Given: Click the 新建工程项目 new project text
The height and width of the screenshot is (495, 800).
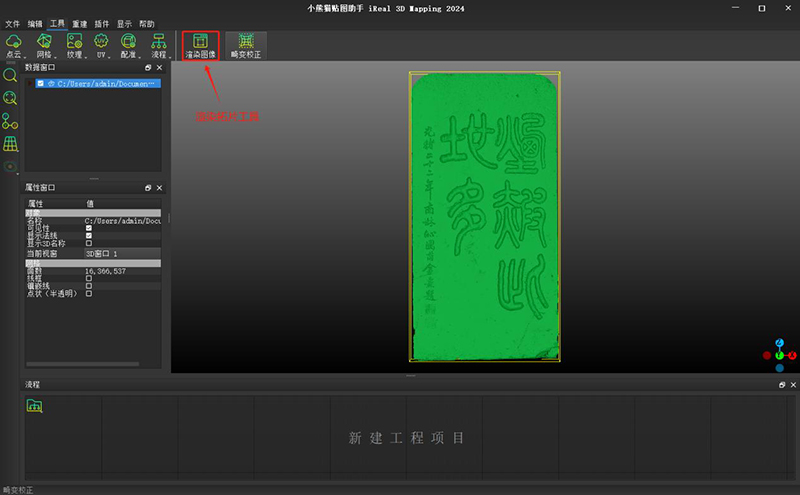Looking at the screenshot, I should tap(407, 438).
